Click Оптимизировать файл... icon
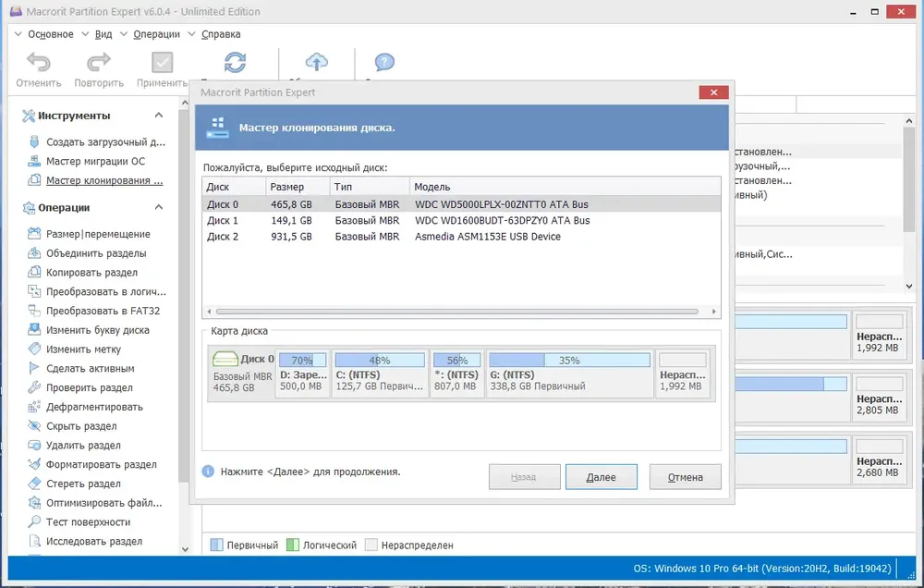Viewport: 924px width, 588px height. 34,503
